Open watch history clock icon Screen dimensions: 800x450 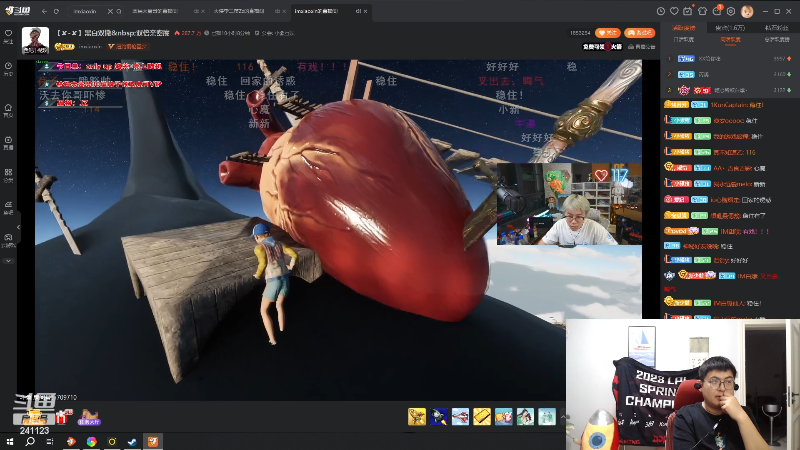(x=661, y=11)
